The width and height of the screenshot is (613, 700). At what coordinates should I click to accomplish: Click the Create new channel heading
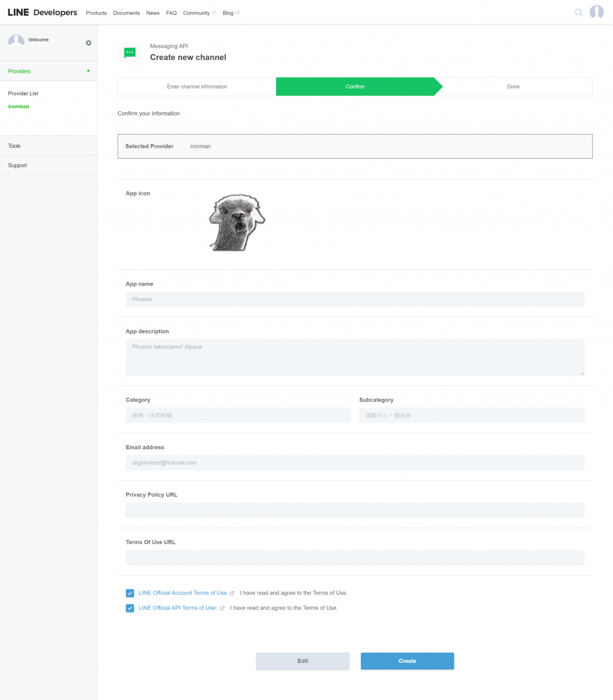188,57
